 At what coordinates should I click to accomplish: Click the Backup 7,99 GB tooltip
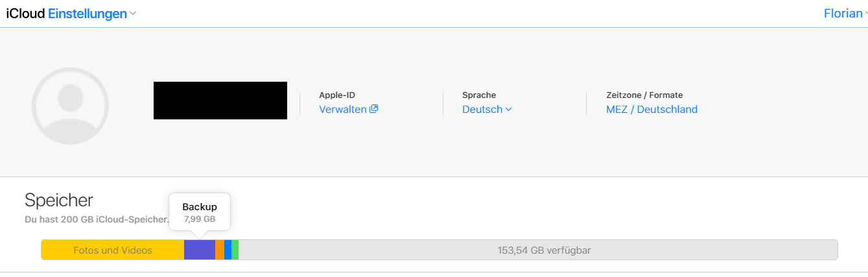[200, 213]
